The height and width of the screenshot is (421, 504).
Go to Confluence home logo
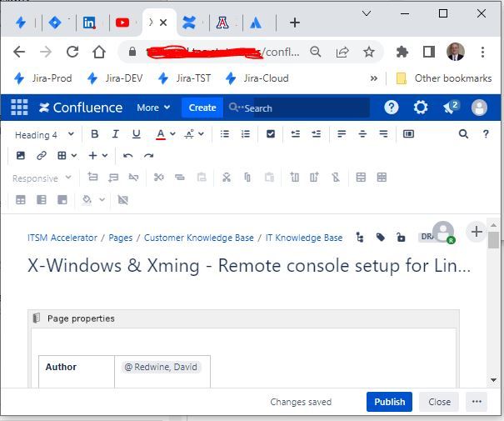81,108
